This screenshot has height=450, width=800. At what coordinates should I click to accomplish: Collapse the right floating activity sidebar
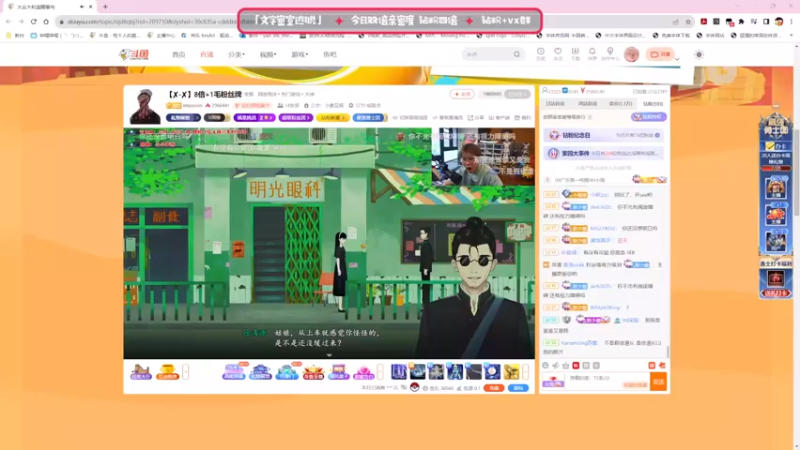point(776,106)
